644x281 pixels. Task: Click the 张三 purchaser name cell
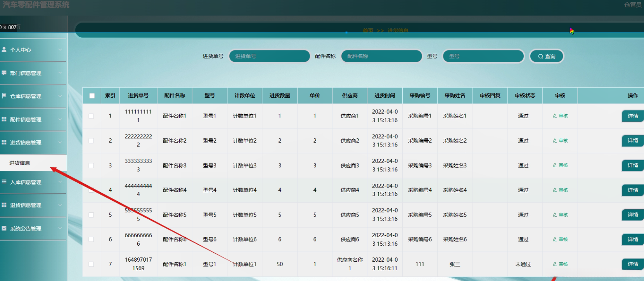(455, 264)
